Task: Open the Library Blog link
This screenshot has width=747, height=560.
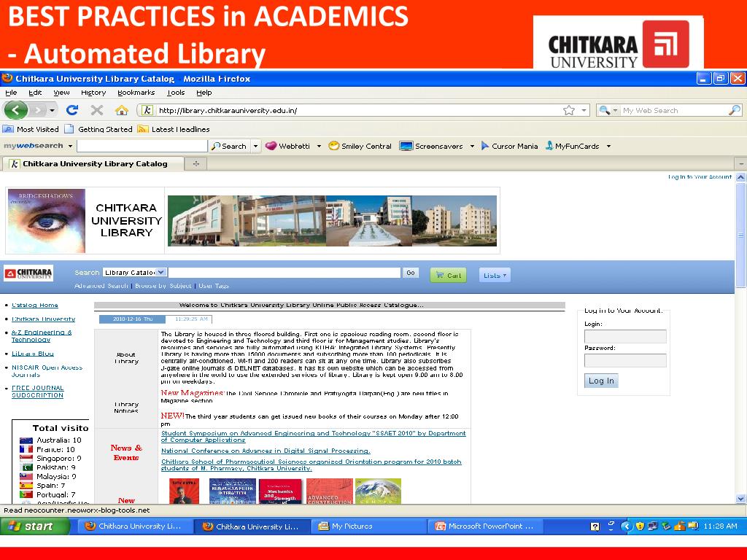Action: click(x=32, y=354)
